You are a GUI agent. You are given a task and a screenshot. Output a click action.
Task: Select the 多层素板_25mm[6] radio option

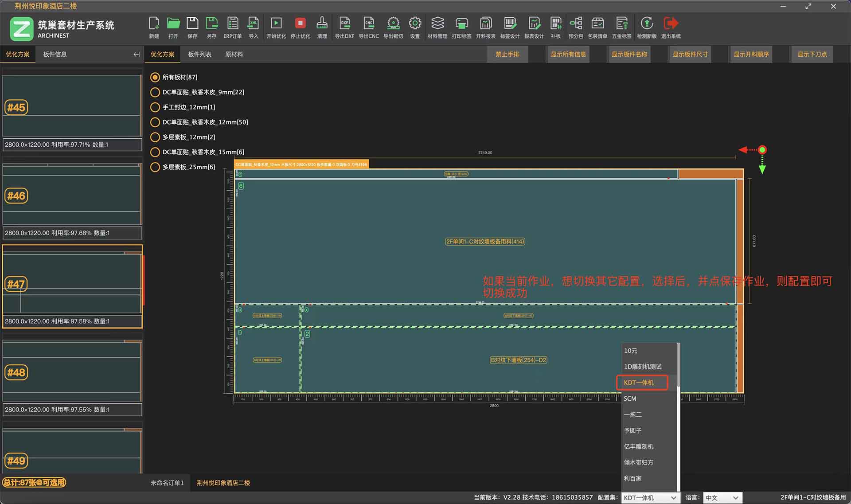coord(155,167)
